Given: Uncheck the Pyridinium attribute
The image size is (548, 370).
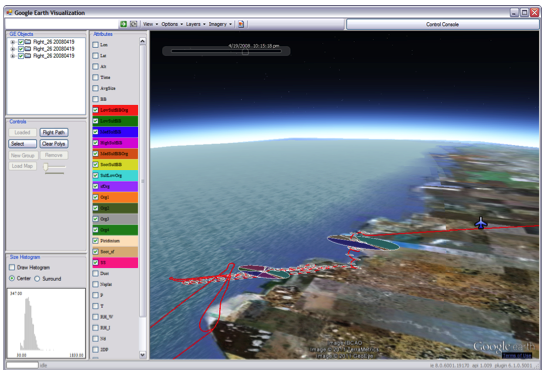Looking at the screenshot, I should point(95,241).
